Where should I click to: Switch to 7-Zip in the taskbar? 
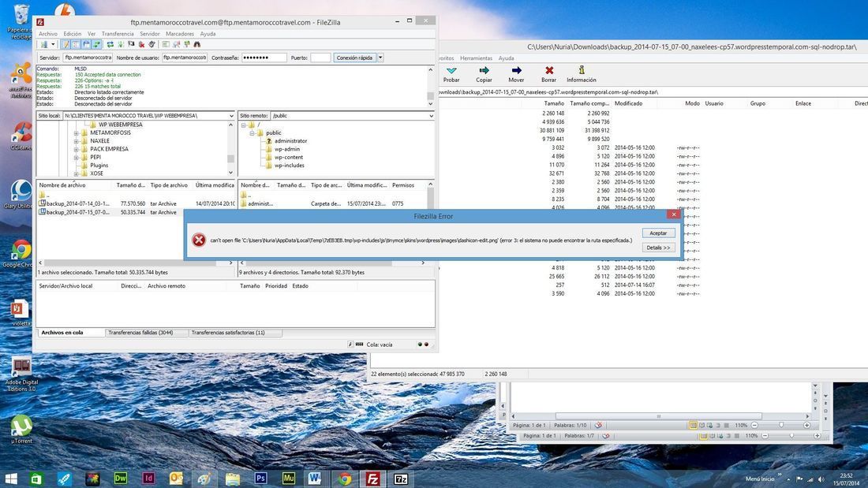click(x=401, y=478)
